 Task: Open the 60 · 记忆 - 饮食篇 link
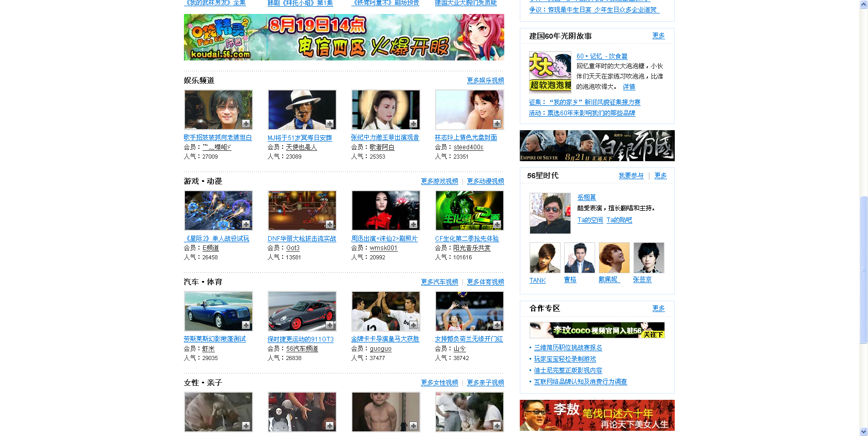tap(602, 56)
